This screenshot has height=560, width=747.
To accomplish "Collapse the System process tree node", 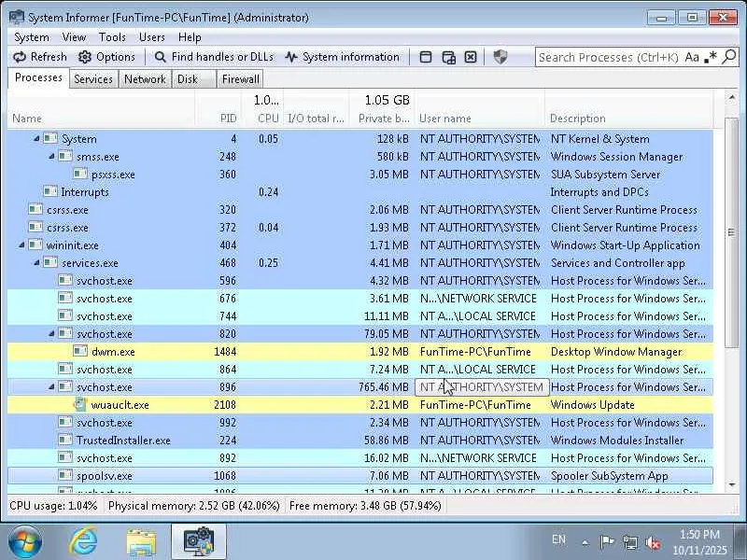I will [36, 138].
